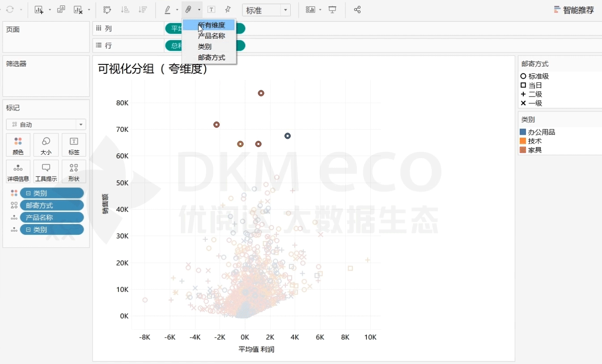Click the pin (fix axes) icon
This screenshot has width=602, height=364.
pyautogui.click(x=228, y=10)
